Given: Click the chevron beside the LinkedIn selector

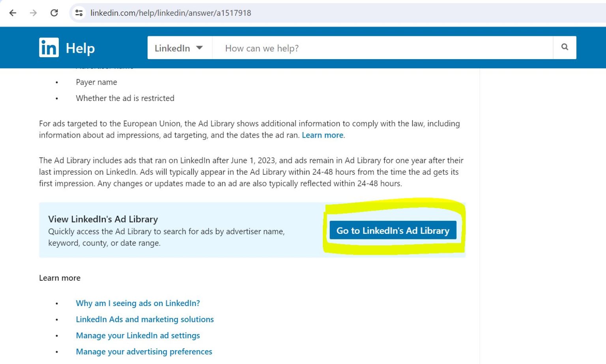Looking at the screenshot, I should [x=200, y=48].
